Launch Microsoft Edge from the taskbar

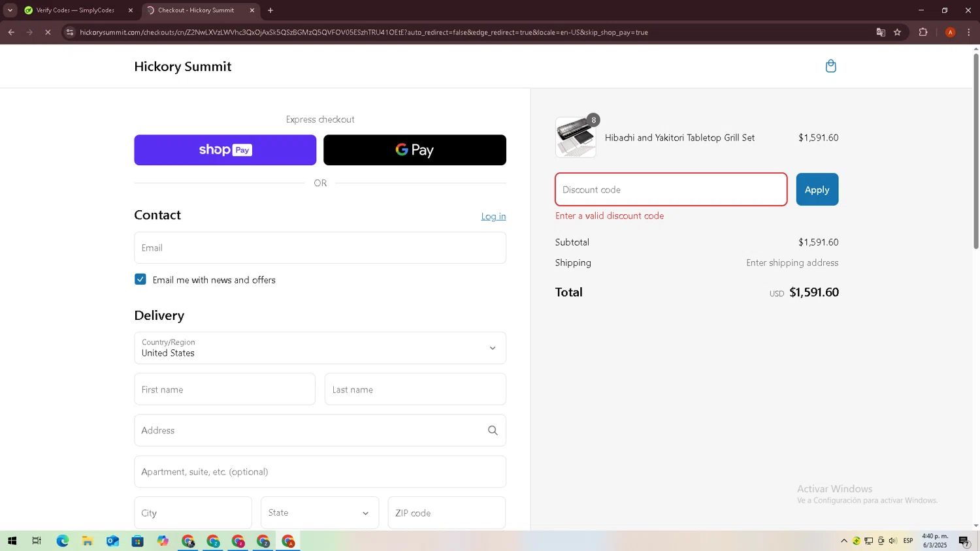click(x=63, y=541)
